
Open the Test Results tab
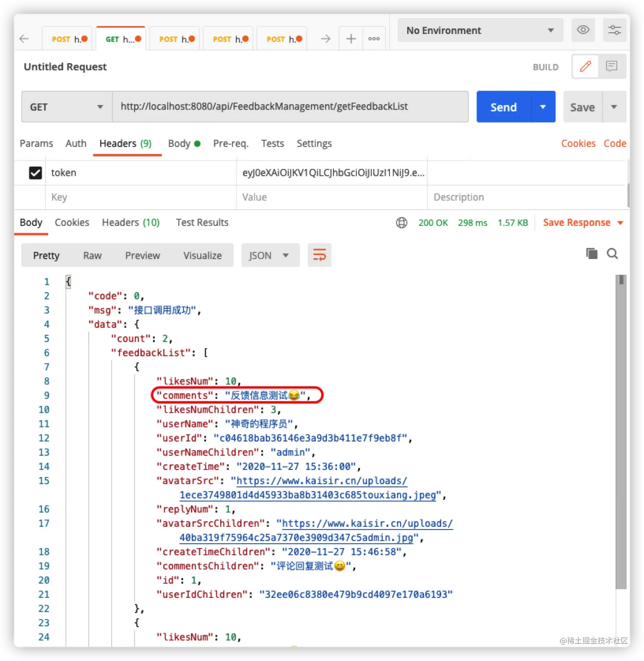point(202,222)
